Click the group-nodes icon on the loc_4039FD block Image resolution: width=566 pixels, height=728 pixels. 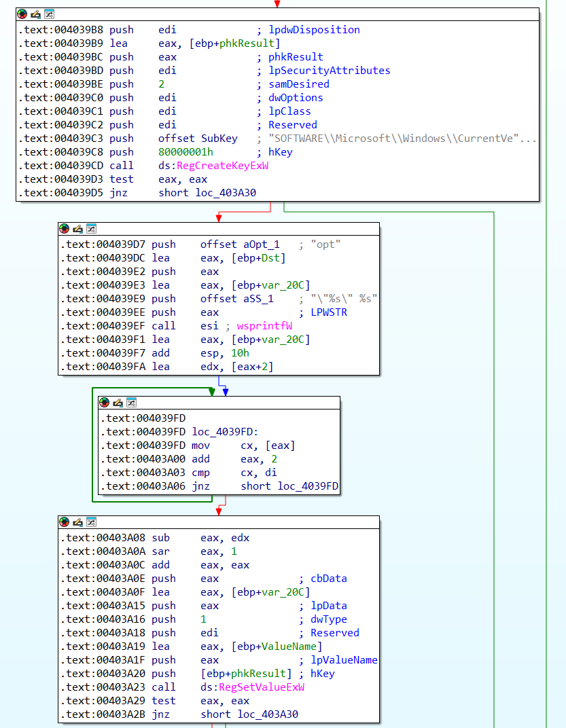coord(131,403)
